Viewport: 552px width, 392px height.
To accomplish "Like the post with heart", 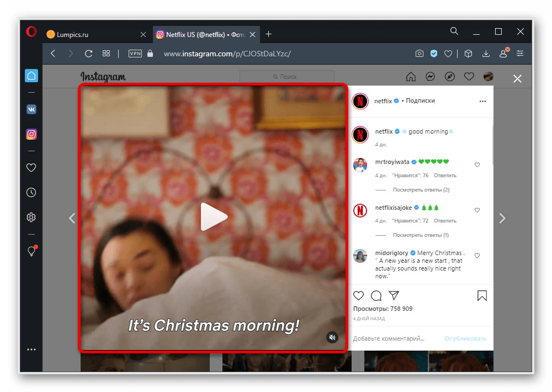I will pos(358,295).
